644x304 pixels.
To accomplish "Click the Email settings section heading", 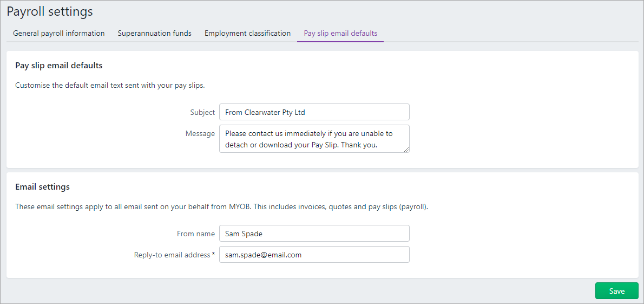I will point(42,187).
